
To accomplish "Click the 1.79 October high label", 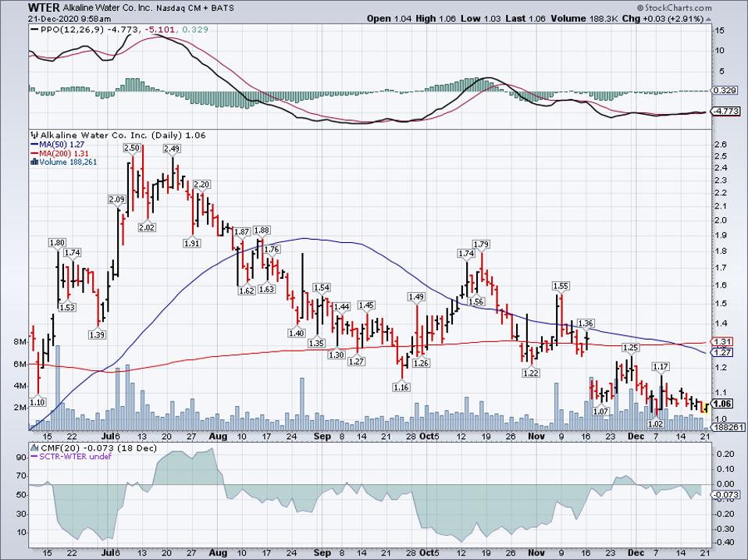I will click(481, 244).
